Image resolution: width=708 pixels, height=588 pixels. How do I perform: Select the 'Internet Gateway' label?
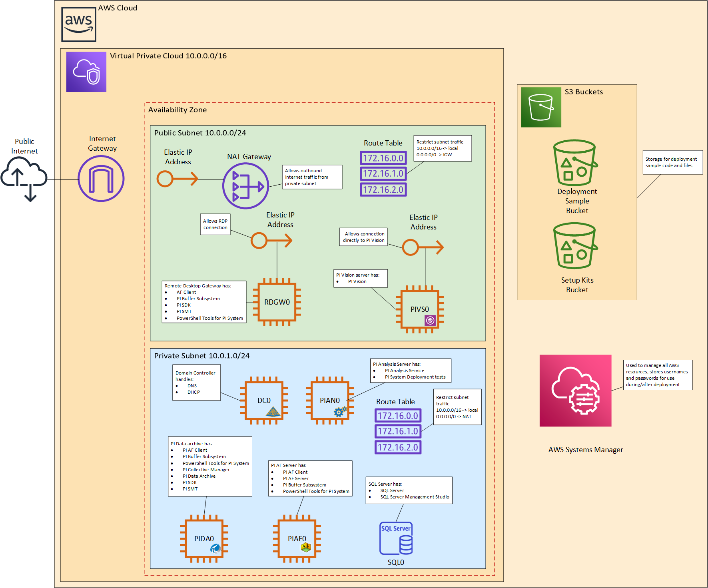tap(102, 144)
